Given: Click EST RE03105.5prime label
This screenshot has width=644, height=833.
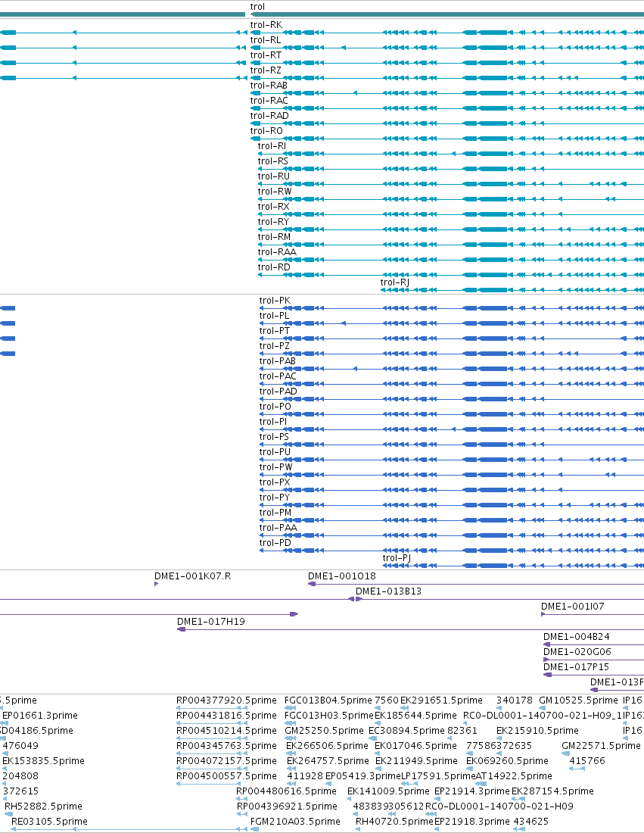Looking at the screenshot, I should tap(49, 822).
